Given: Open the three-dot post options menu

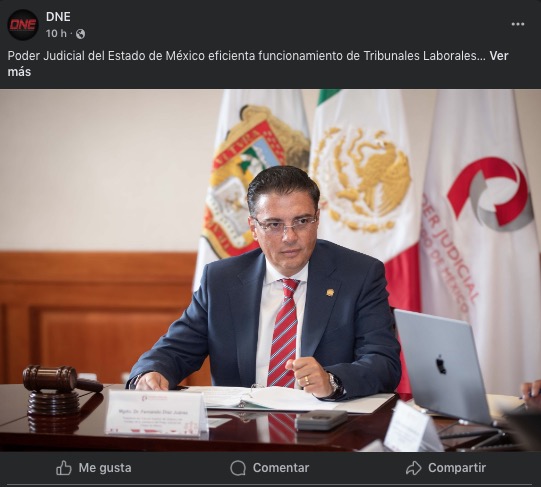Looking at the screenshot, I should tap(518, 24).
